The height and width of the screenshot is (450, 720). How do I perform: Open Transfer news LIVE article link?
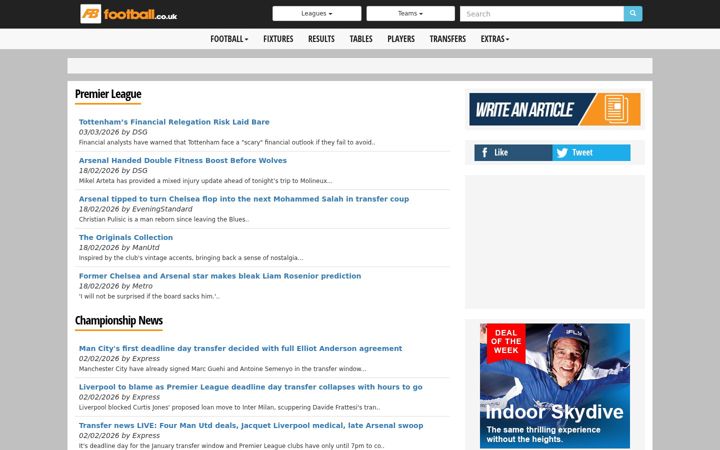(x=251, y=426)
